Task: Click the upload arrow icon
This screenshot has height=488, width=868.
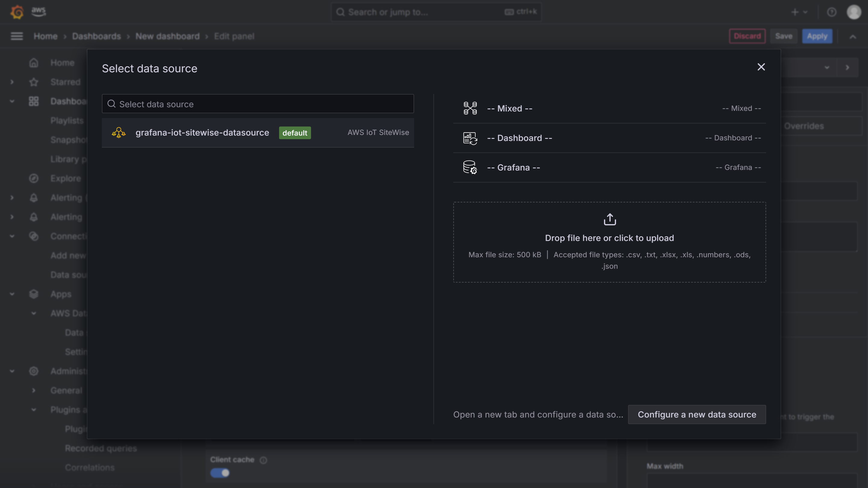Action: [x=609, y=219]
